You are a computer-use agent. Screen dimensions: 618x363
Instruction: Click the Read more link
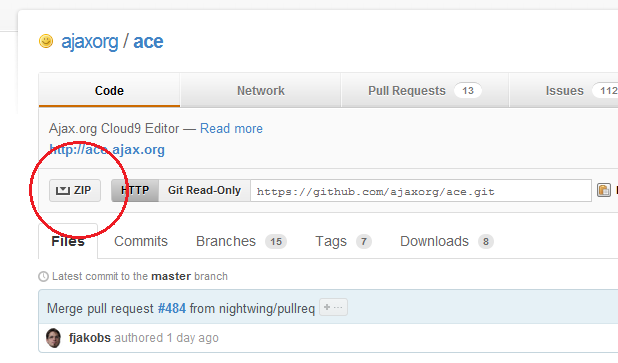coord(231,128)
